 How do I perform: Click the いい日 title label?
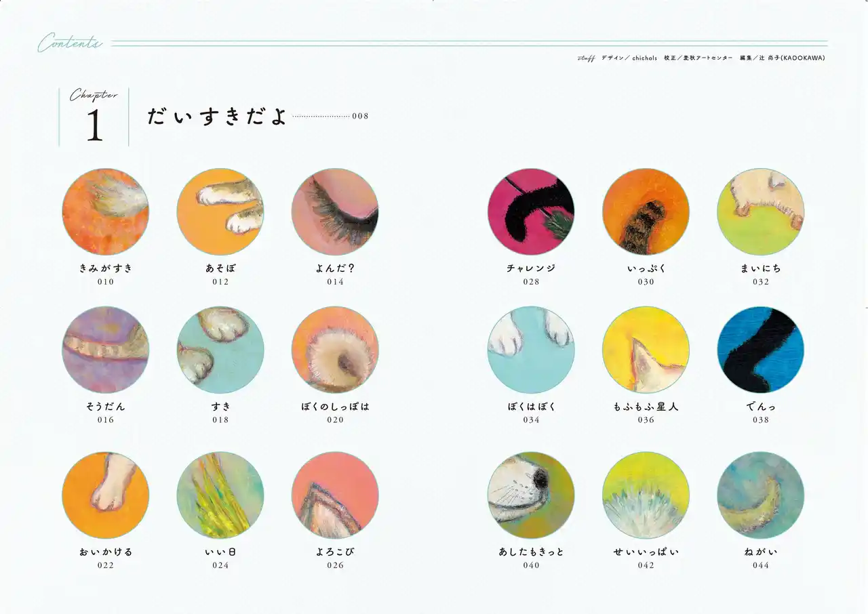pyautogui.click(x=220, y=552)
